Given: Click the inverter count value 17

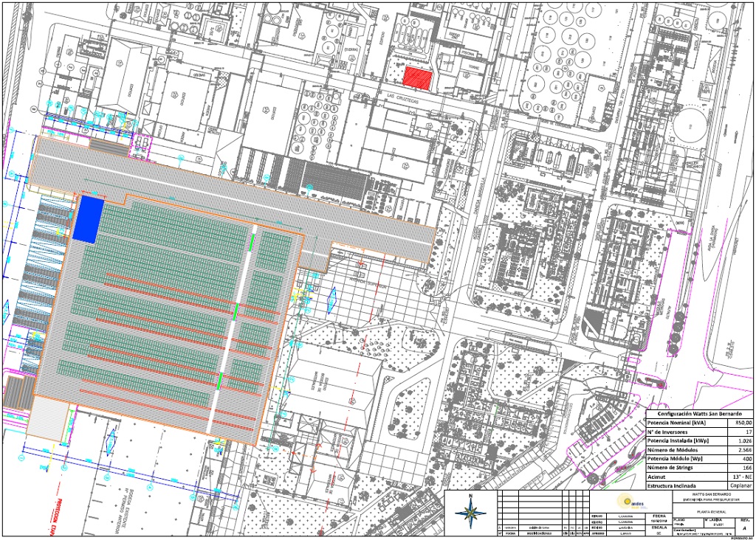Looking at the screenshot, I should tap(749, 432).
